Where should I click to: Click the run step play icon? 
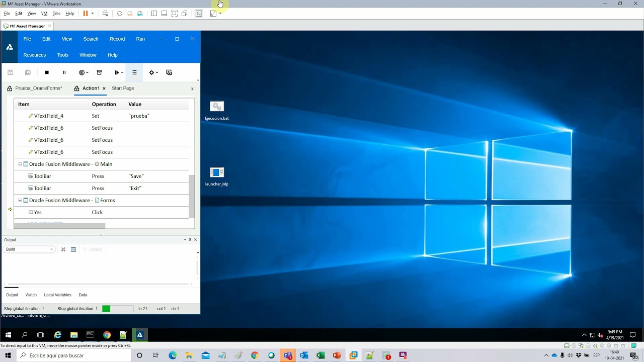pyautogui.click(x=117, y=72)
